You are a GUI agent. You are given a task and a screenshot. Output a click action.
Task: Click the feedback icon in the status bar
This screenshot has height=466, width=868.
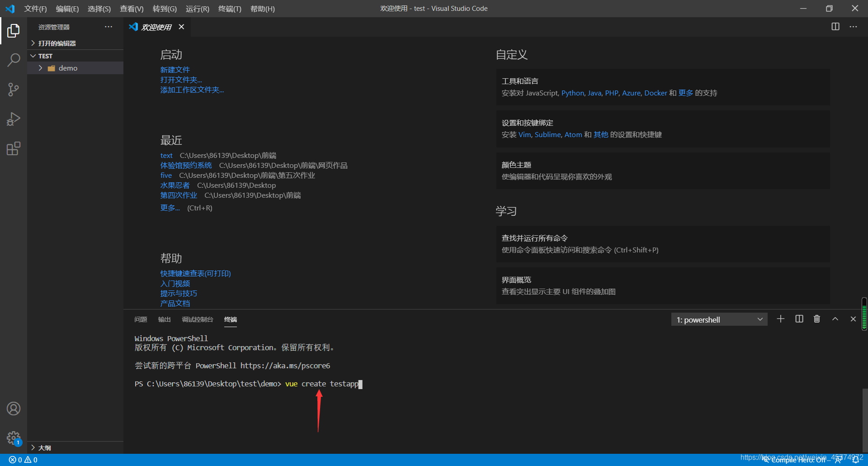pyautogui.click(x=839, y=460)
